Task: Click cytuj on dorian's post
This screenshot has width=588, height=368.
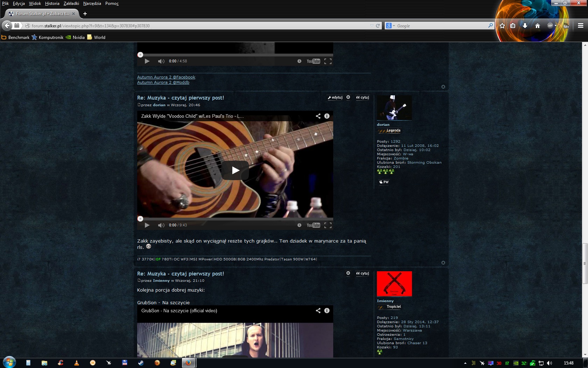Action: click(363, 97)
